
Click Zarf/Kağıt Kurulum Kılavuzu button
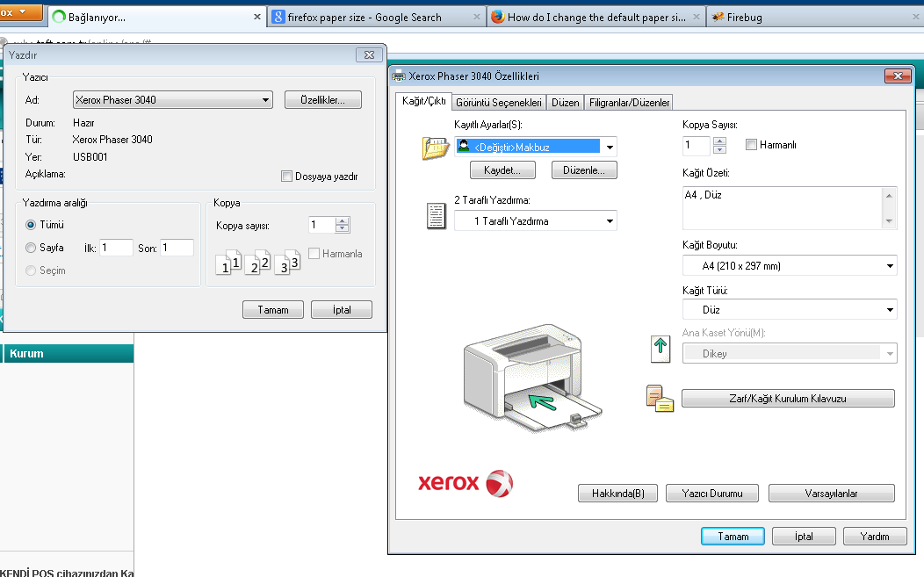[788, 399]
